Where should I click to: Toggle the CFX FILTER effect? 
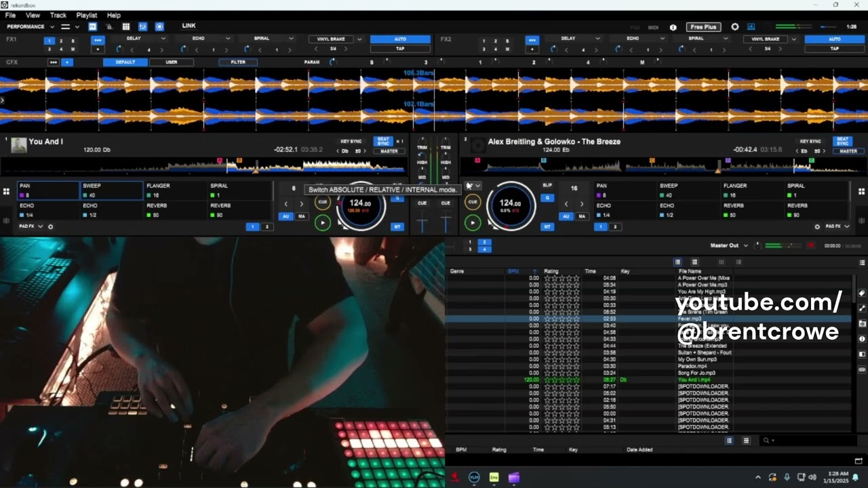coord(238,62)
